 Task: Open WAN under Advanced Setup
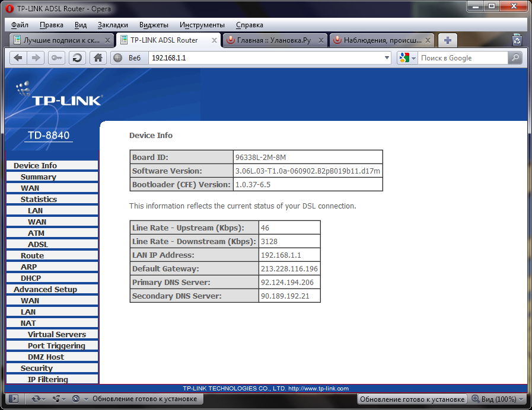[x=52, y=300]
